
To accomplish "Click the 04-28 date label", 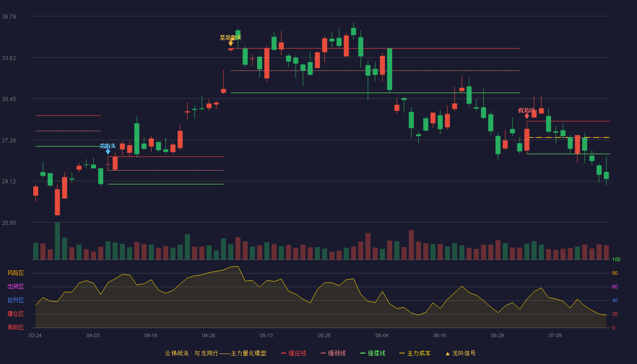I will (208, 335).
